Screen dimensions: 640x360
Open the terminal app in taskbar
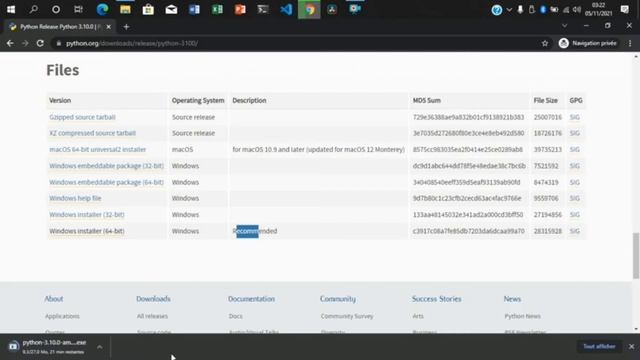point(263,9)
